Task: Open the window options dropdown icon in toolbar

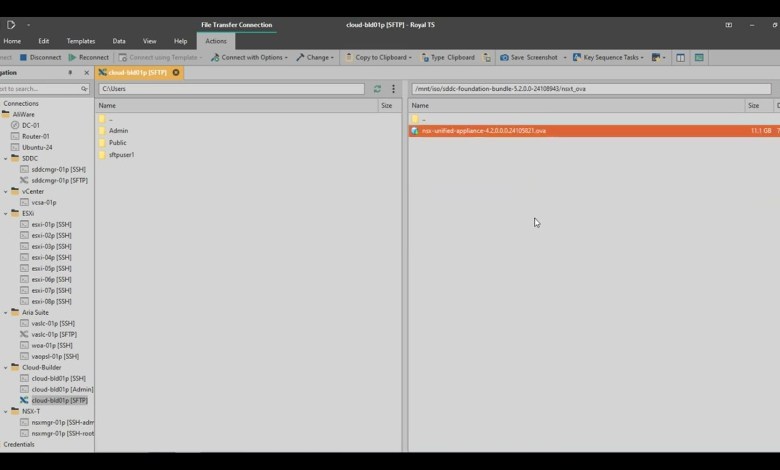Action: [658, 58]
